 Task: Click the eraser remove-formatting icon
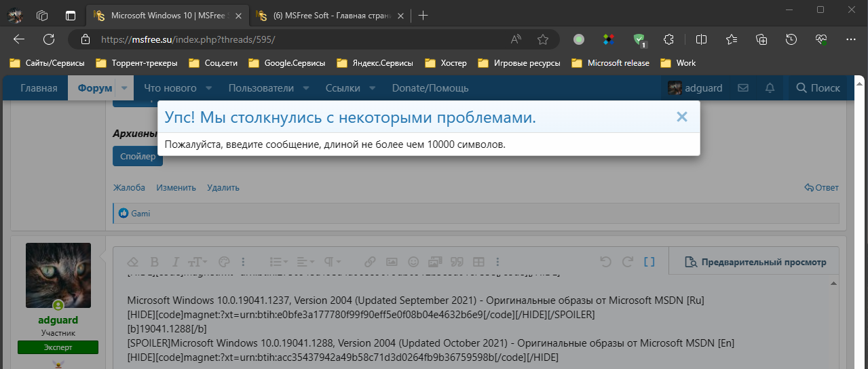pos(134,262)
